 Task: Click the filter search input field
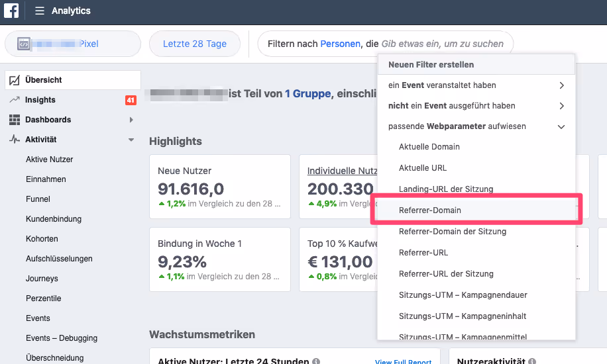443,44
